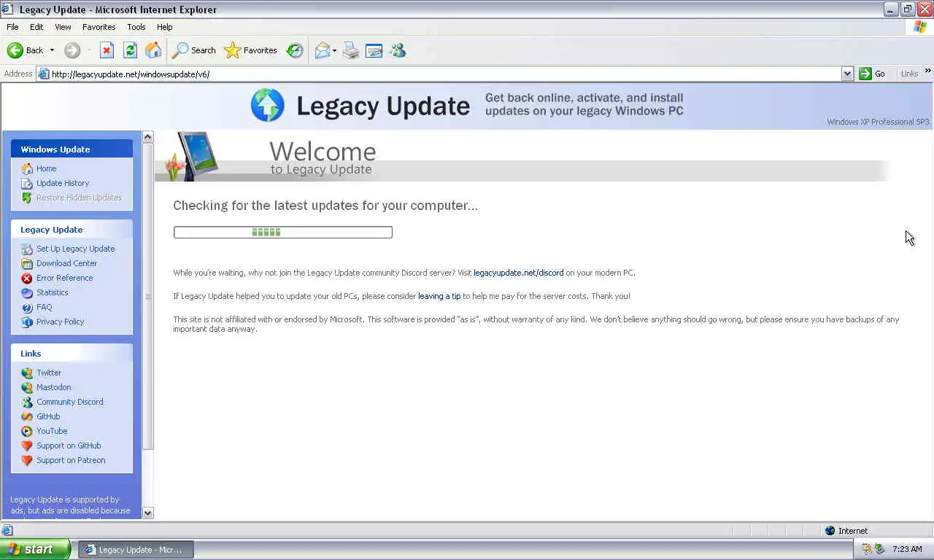Click the Legacy Update globe logo

267,105
